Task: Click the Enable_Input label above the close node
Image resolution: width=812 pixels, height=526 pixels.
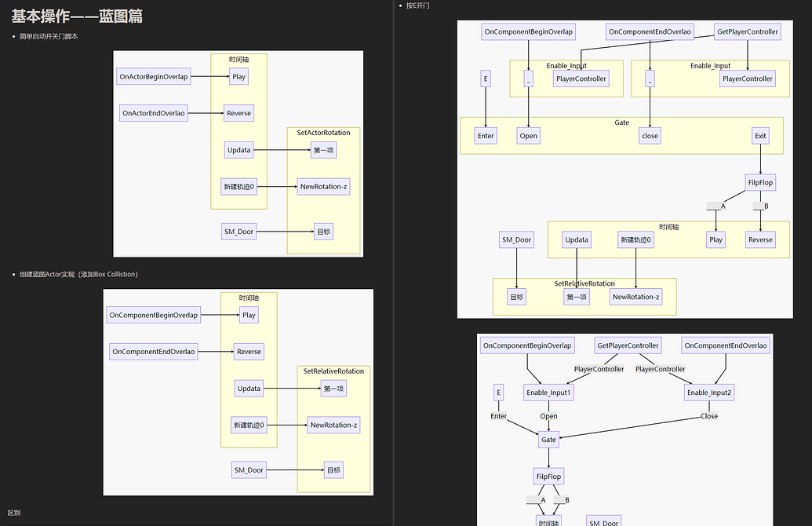Action: [710, 66]
